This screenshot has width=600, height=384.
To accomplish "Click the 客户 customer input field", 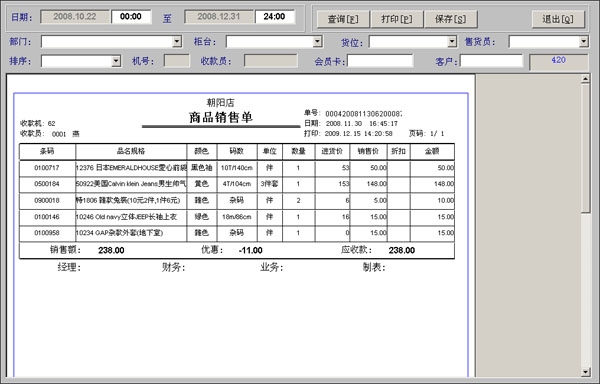I will click(x=491, y=61).
